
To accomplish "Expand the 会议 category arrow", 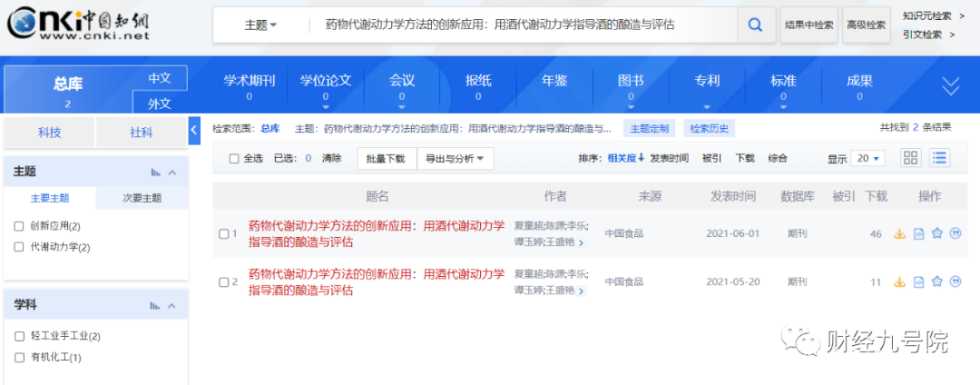I will [x=402, y=107].
